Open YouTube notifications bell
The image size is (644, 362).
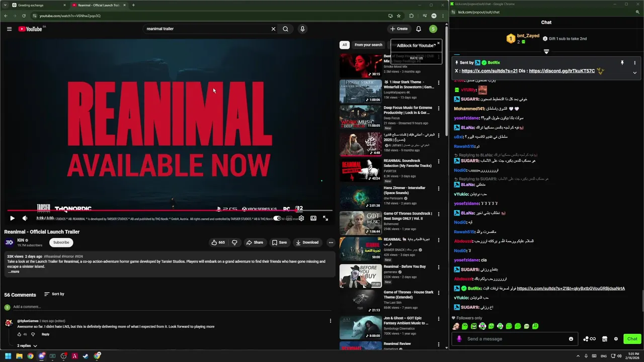pyautogui.click(x=418, y=29)
